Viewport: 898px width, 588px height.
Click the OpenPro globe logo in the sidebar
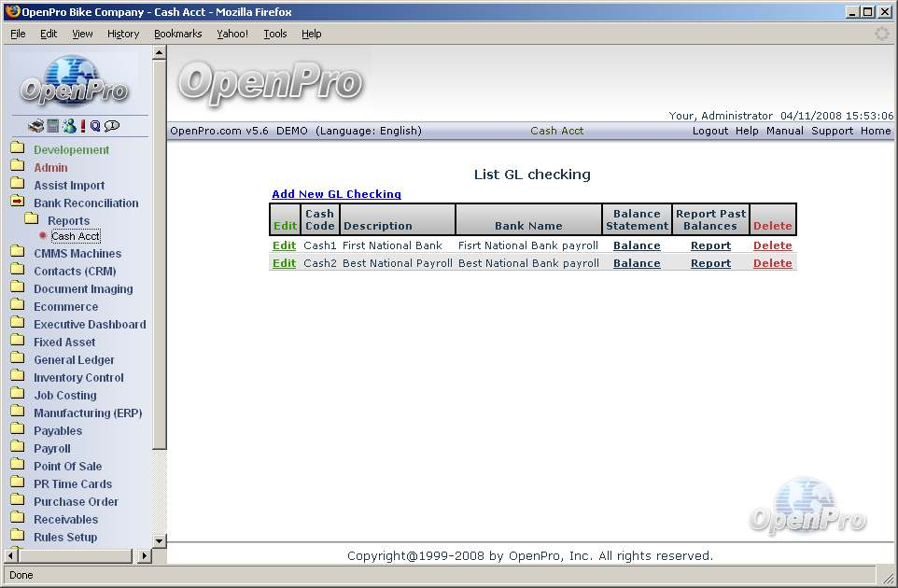(x=74, y=82)
